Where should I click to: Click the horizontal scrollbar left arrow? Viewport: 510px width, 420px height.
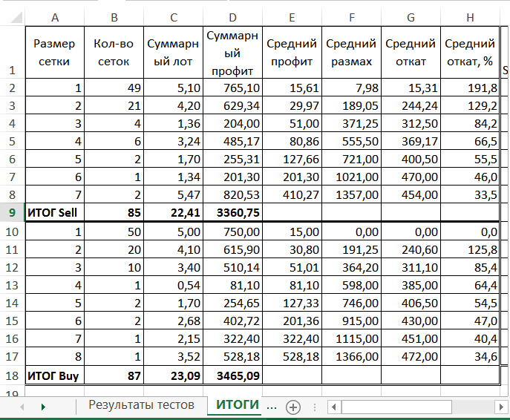click(333, 407)
